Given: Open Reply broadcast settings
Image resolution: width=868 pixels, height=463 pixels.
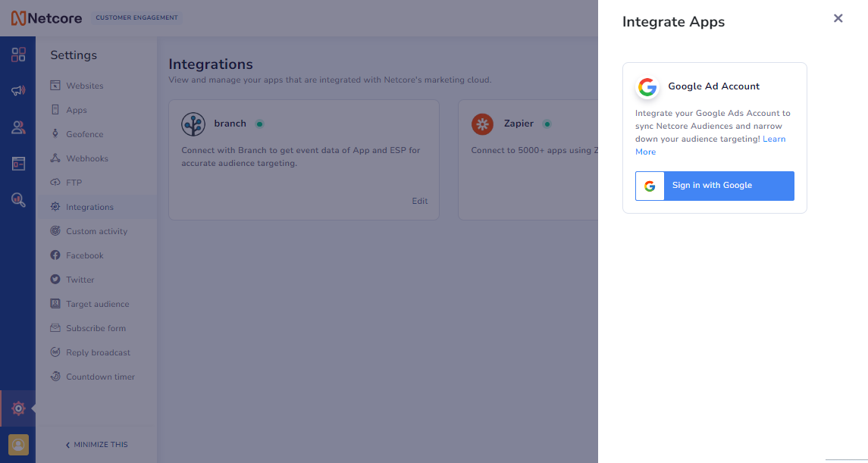Looking at the screenshot, I should (x=96, y=352).
